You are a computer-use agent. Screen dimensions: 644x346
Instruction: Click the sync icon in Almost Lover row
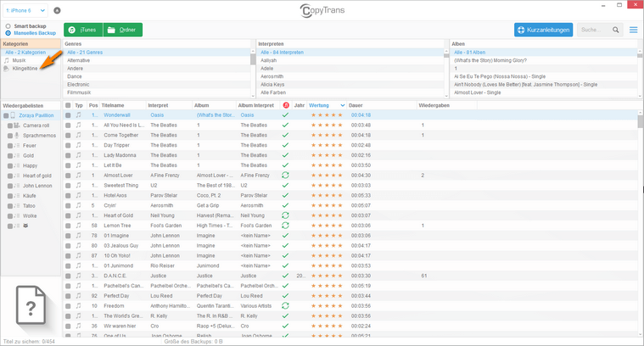pos(285,175)
